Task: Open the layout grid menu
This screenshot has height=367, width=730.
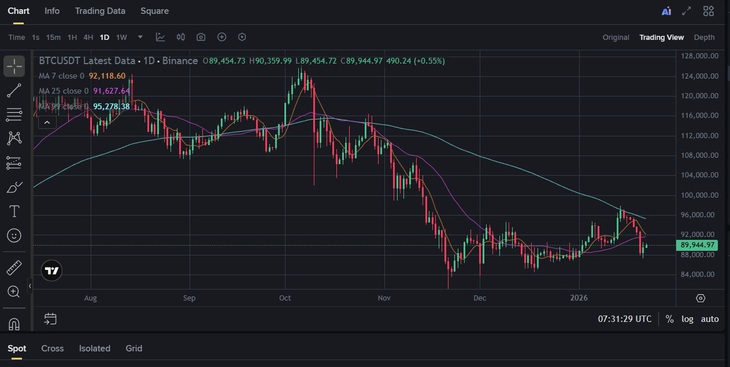Action: [708, 11]
